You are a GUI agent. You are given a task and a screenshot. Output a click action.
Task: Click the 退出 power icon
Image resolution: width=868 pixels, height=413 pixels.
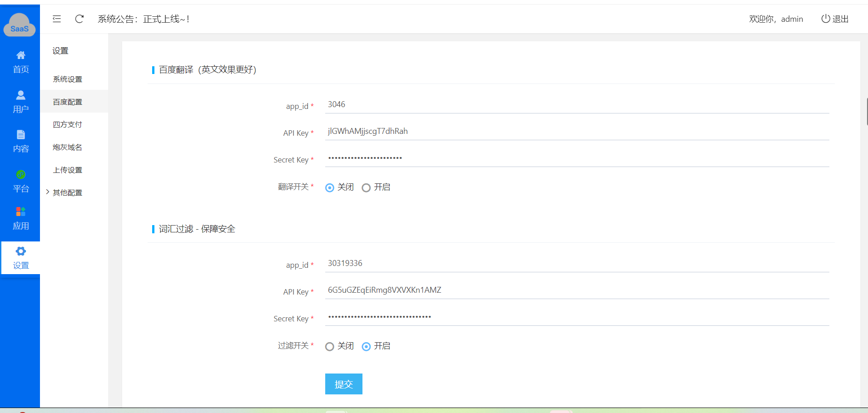click(x=826, y=19)
